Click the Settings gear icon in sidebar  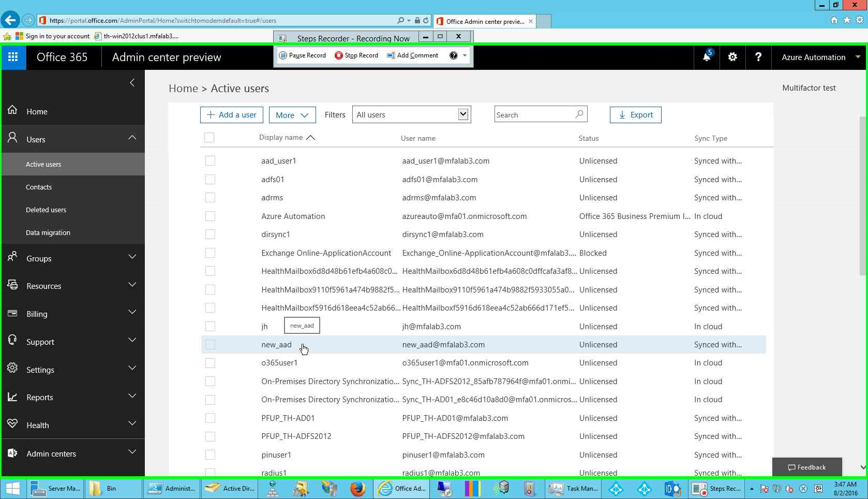(x=12, y=368)
